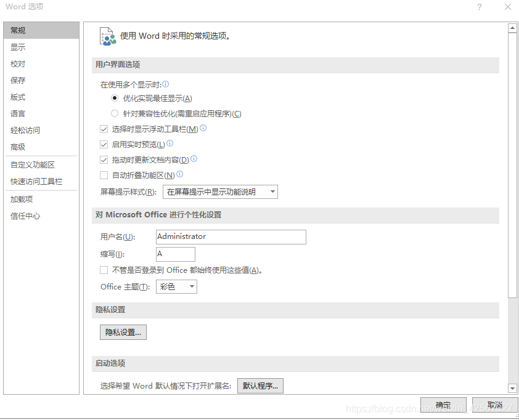
Task: Open 屏幕提示样式 dropdown
Action: (x=220, y=192)
